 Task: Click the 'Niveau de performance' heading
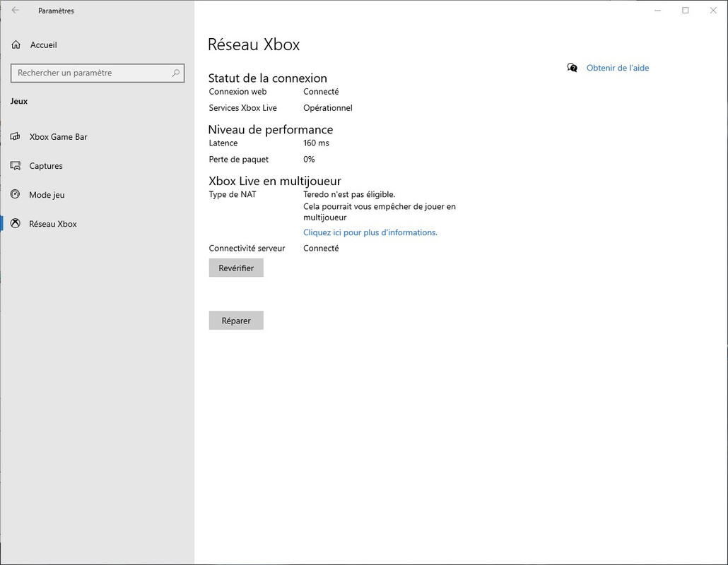[x=270, y=129]
